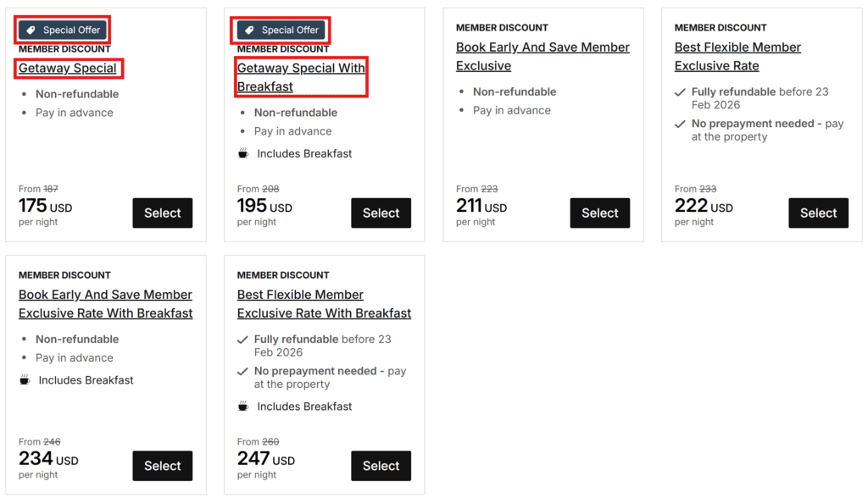This screenshot has height=498, width=868.
Task: Choose the 247 USD flexible breakfast rate
Action: point(381,466)
